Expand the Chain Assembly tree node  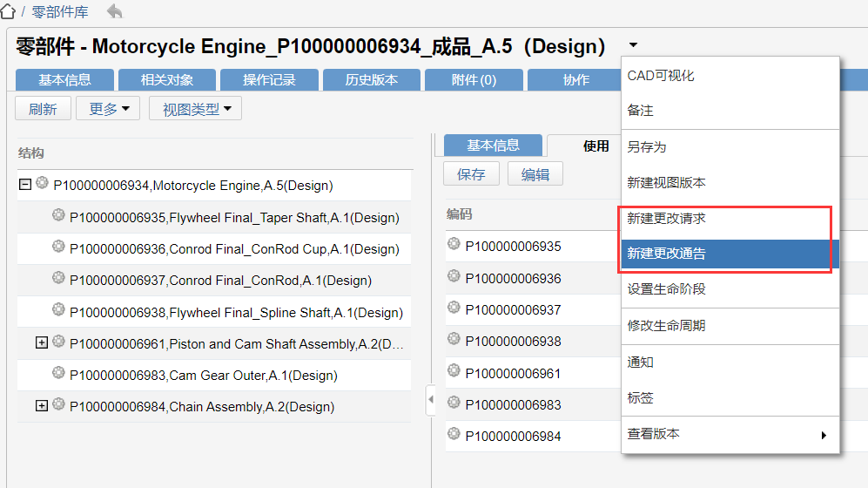tap(42, 406)
